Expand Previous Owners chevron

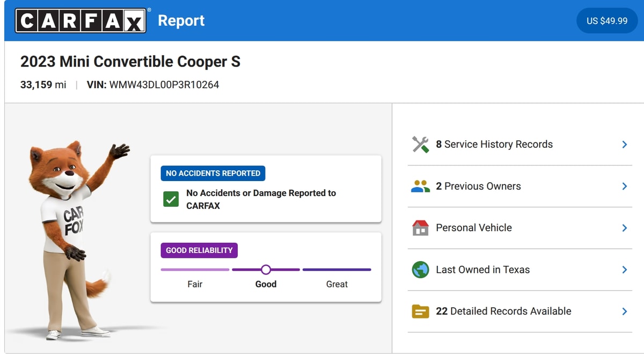point(624,186)
